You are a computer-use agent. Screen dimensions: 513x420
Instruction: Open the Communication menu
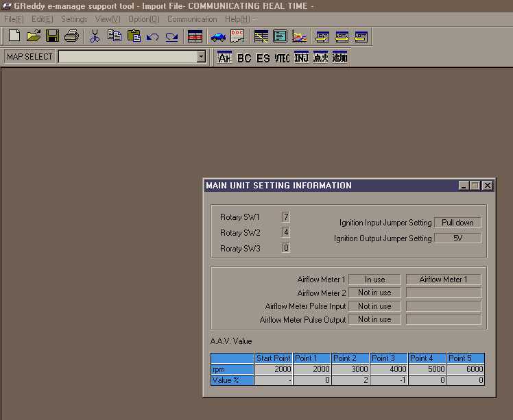pyautogui.click(x=192, y=19)
